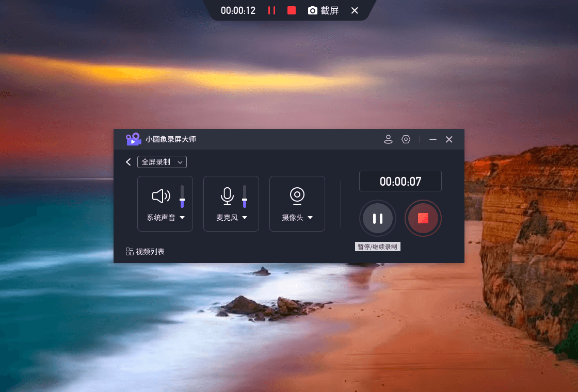Open the 视频列表 video list

point(145,252)
